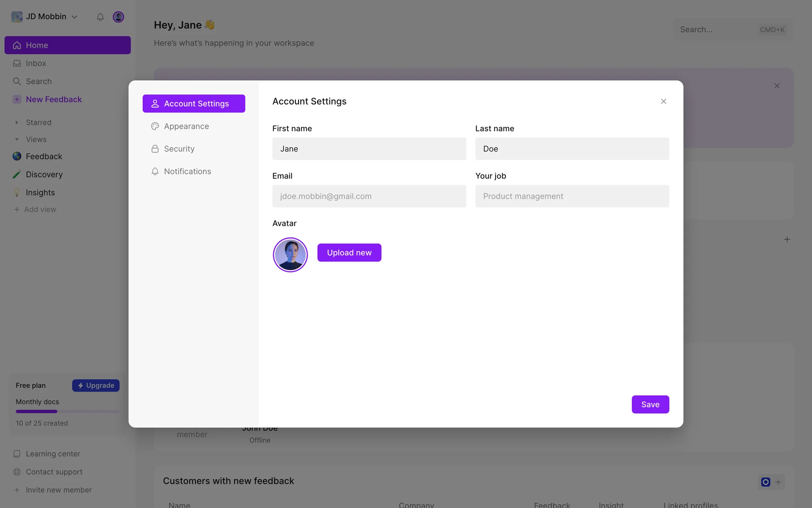Collapse the Views section
The width and height of the screenshot is (812, 508).
pos(17,139)
